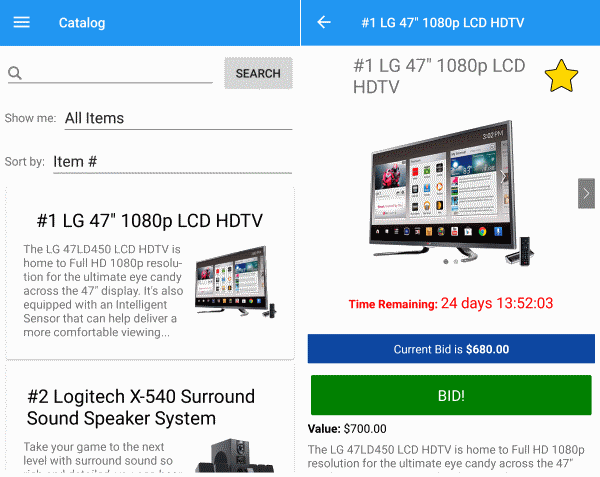The height and width of the screenshot is (477, 600).
Task: Click the magnifying glass search icon
Action: point(15,73)
